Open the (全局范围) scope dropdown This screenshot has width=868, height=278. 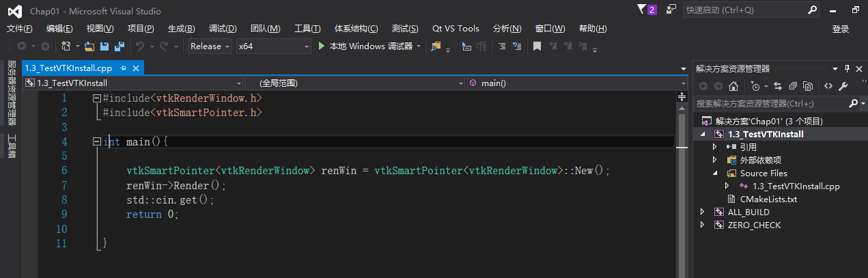pyautogui.click(x=461, y=83)
